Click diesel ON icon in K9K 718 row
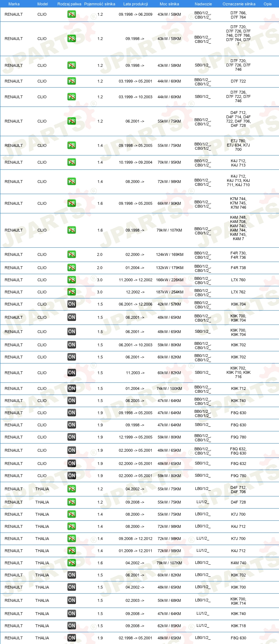Viewport: 279px width, 644px height. point(72,626)
